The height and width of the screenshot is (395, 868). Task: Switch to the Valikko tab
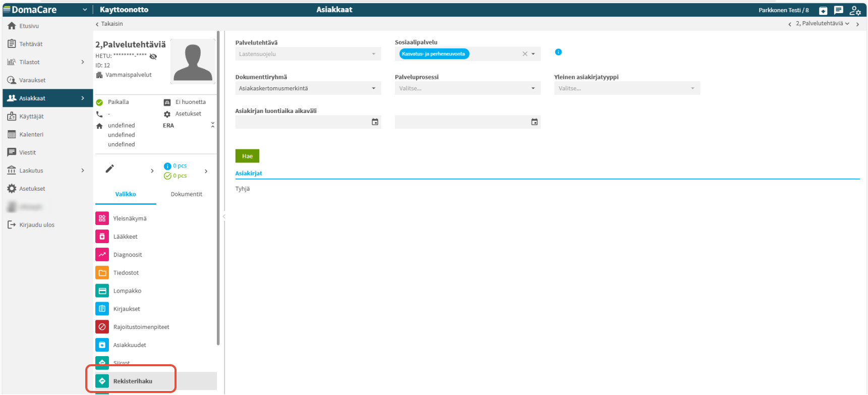(126, 194)
